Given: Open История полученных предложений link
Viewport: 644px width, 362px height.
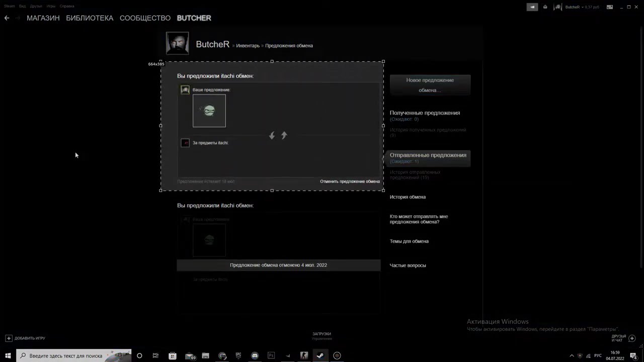Looking at the screenshot, I should [428, 132].
